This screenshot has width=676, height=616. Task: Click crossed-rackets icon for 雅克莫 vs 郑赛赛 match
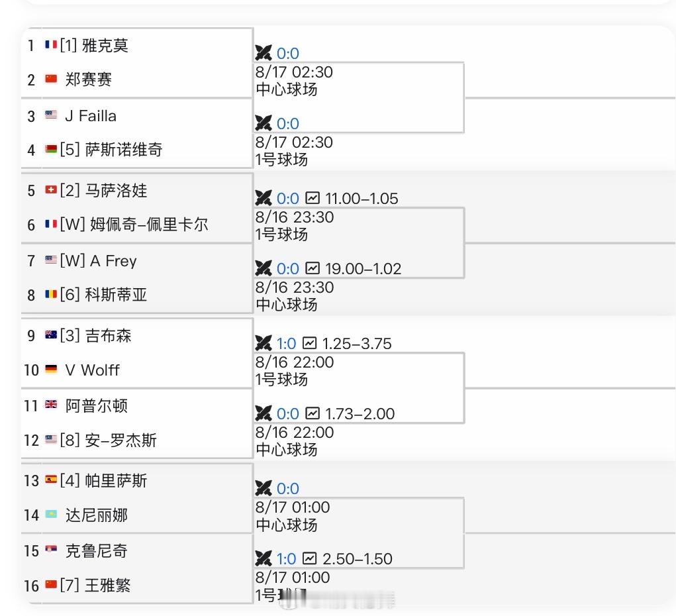pos(263,53)
